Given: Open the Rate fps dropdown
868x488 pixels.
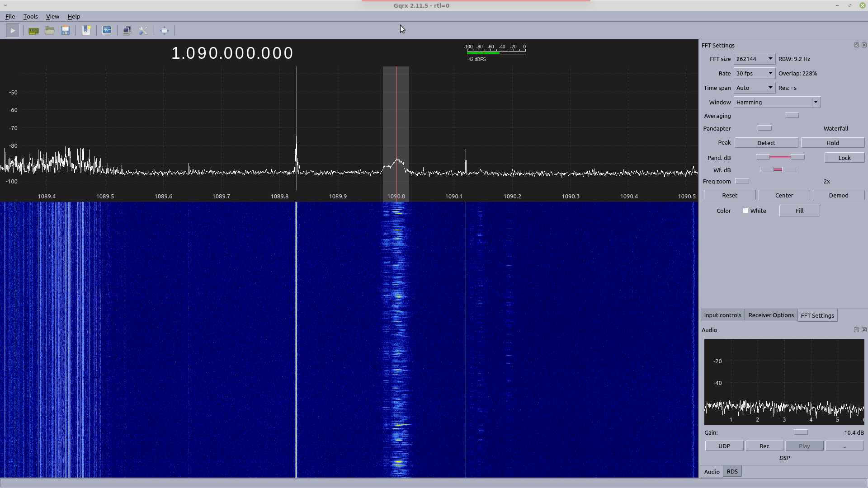Looking at the screenshot, I should click(x=770, y=74).
